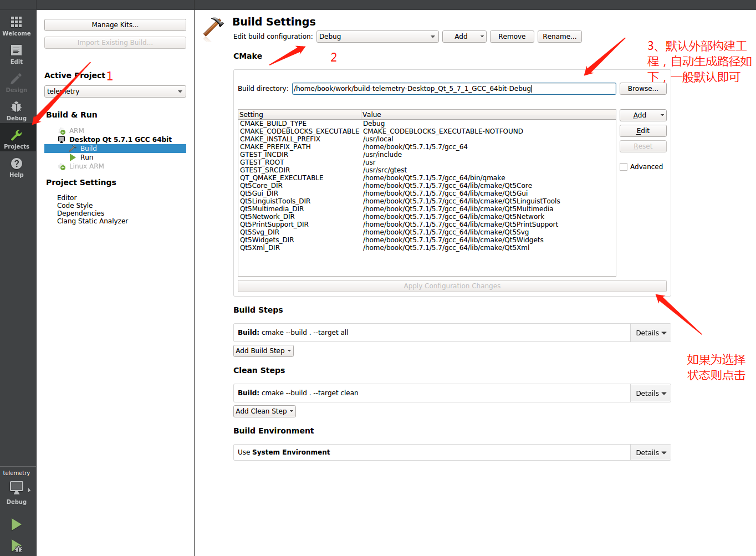
Task: Open Debug mode in sidebar
Action: click(17, 111)
